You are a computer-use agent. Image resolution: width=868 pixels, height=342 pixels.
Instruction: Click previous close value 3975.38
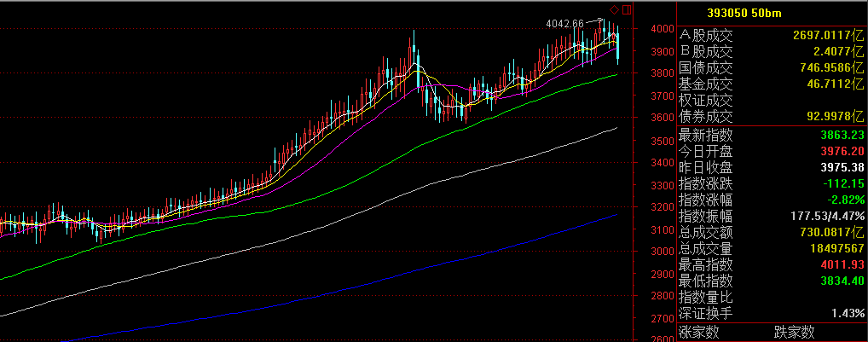pos(841,166)
